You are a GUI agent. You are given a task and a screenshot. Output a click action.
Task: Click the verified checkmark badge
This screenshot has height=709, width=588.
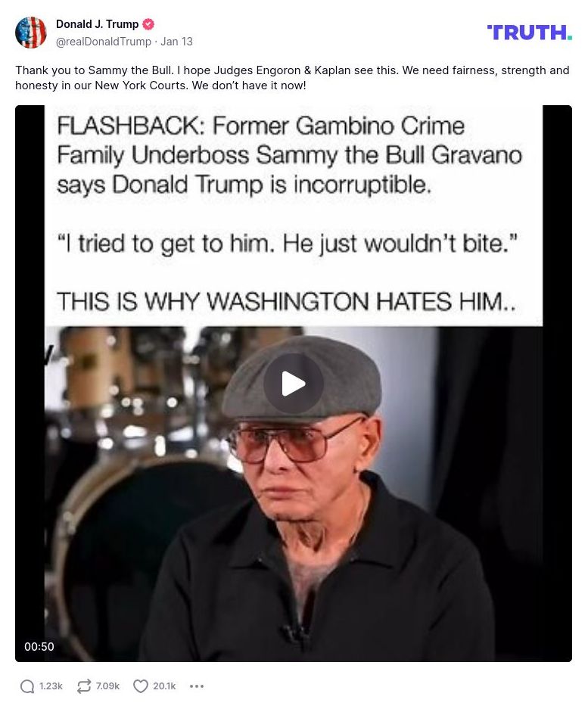point(148,24)
